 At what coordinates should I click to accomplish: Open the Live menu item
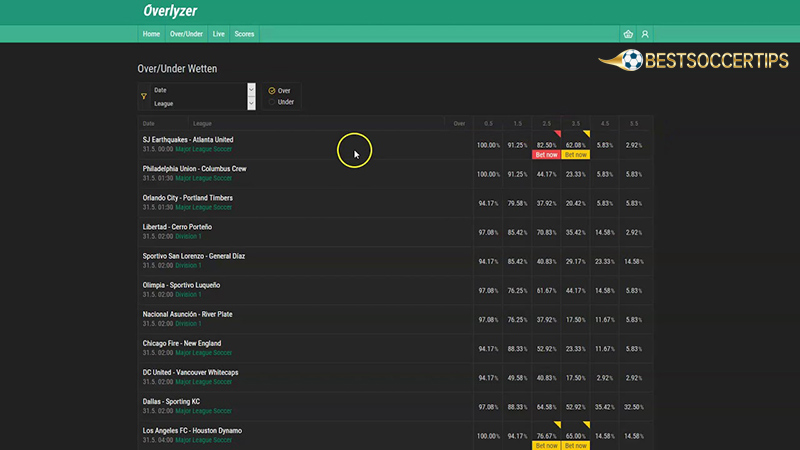coord(218,34)
